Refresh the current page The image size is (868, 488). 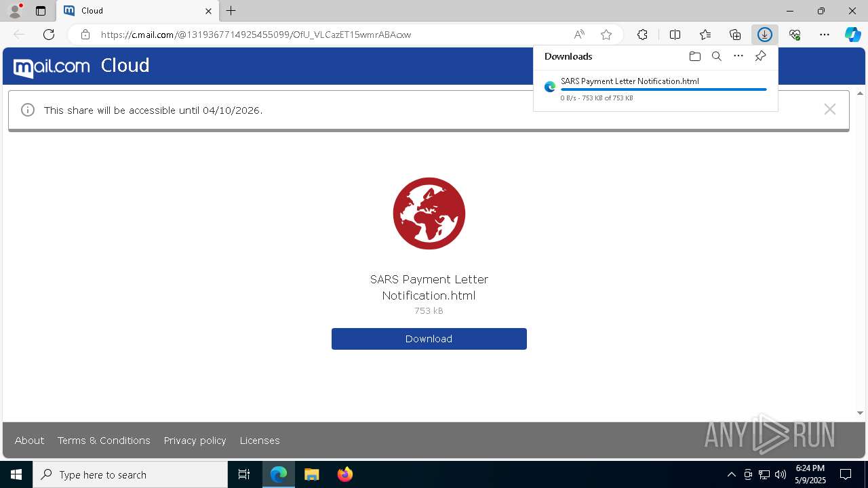(x=49, y=35)
